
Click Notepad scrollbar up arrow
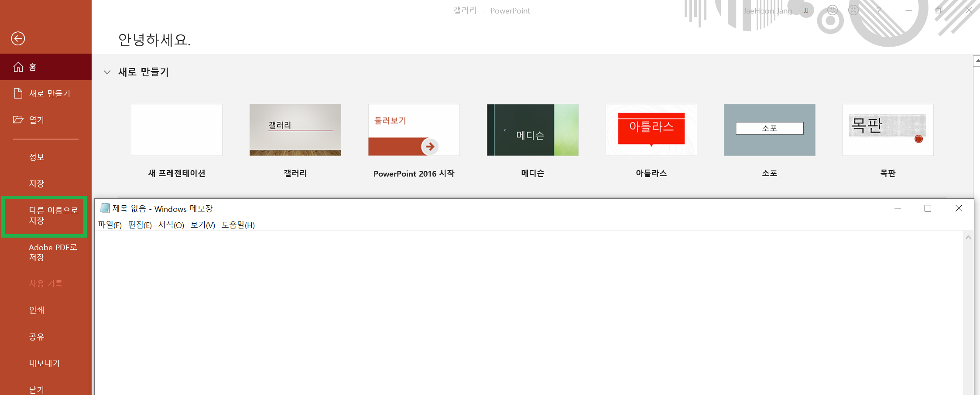point(968,238)
